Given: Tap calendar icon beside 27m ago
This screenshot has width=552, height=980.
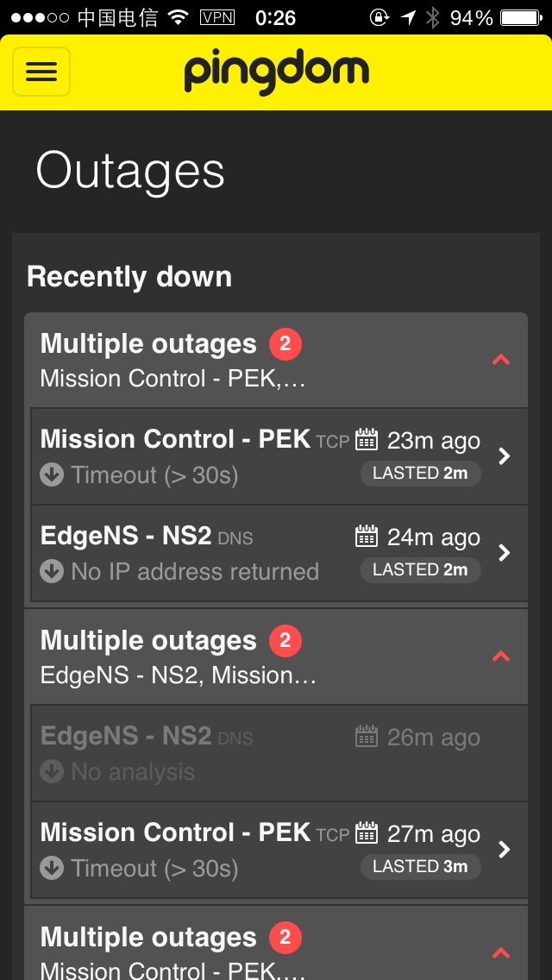Looking at the screenshot, I should click(x=367, y=833).
